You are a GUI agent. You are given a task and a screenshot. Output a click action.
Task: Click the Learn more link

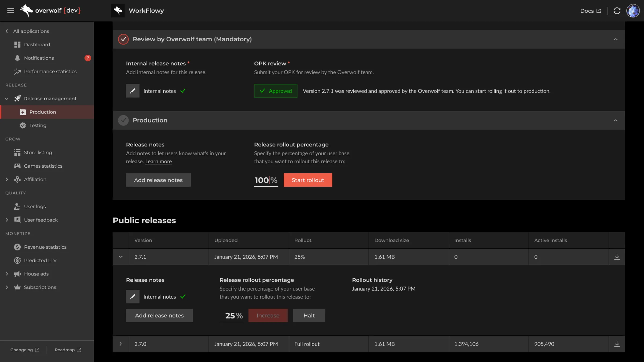coord(158,161)
